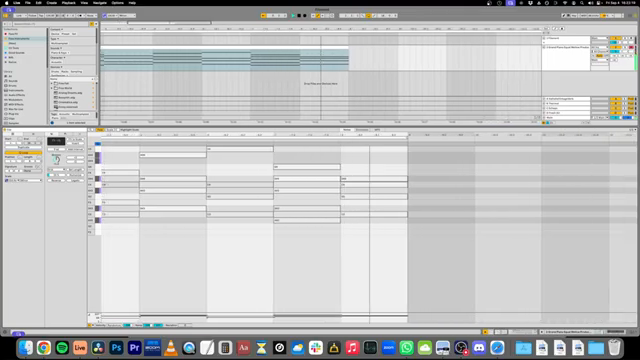Viewport: 640px width, 360px height.
Task: Select Instruments category in browser library
Action: [x=16, y=90]
